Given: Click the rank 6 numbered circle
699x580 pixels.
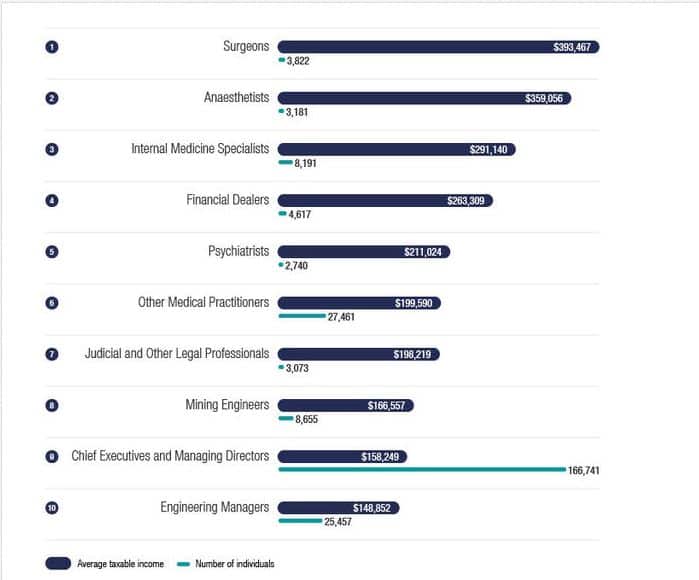Looking at the screenshot, I should (52, 303).
